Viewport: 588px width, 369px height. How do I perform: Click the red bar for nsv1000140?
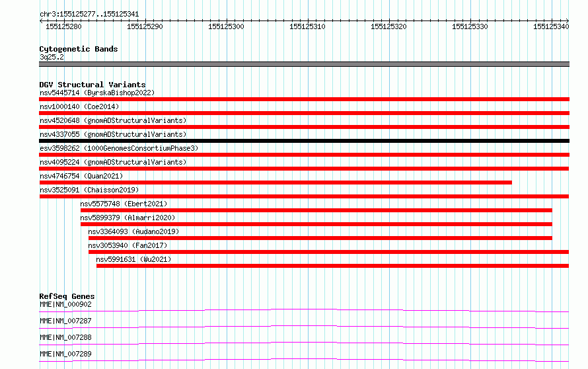pos(304,113)
